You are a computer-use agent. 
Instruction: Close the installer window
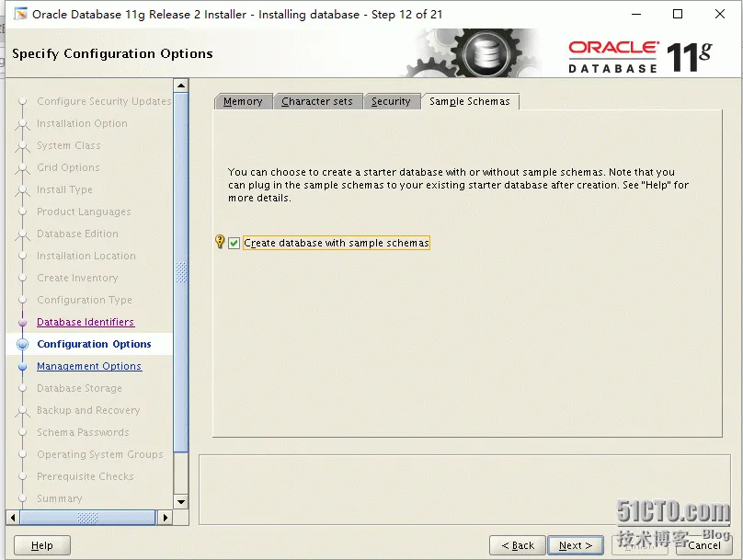point(720,14)
